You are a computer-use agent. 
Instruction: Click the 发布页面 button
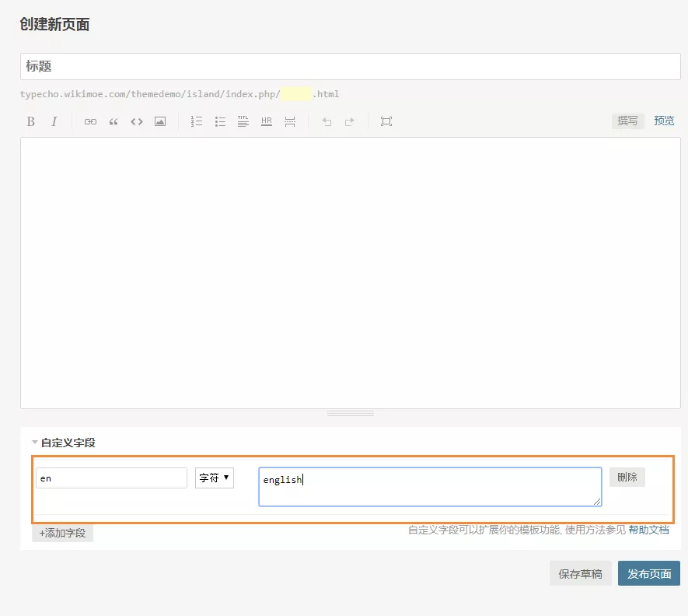[x=649, y=573]
